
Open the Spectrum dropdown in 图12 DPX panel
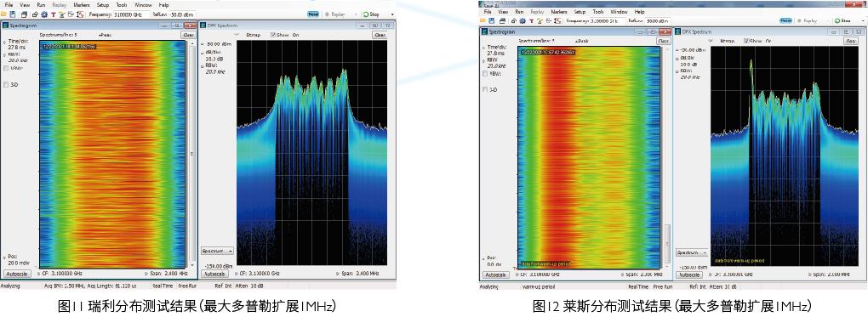coord(691,252)
